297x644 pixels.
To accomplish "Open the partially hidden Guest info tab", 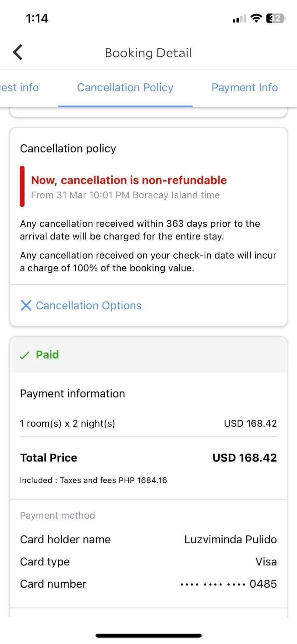I will tap(19, 87).
